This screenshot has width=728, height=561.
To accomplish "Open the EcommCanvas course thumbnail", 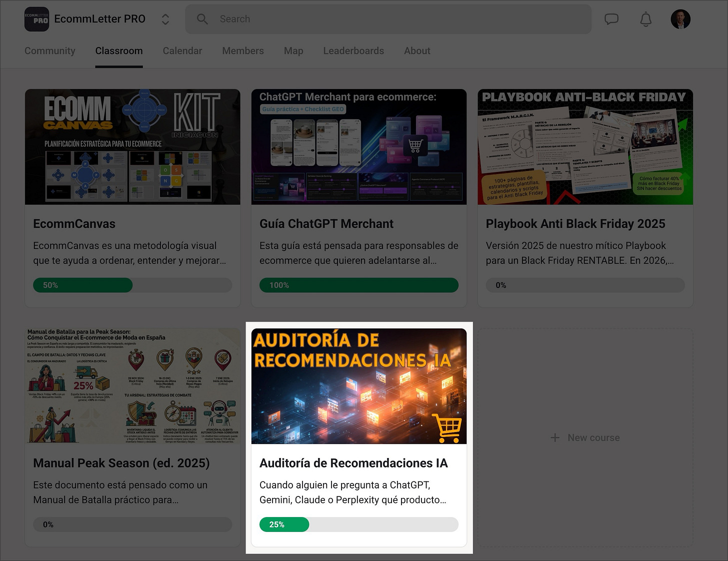I will (x=132, y=147).
